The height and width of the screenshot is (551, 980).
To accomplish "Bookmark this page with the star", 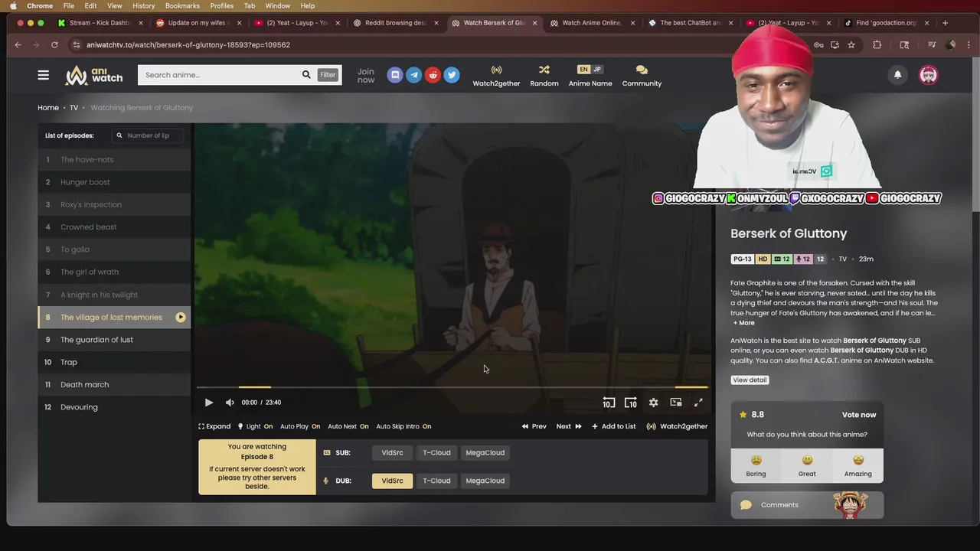I will [851, 44].
